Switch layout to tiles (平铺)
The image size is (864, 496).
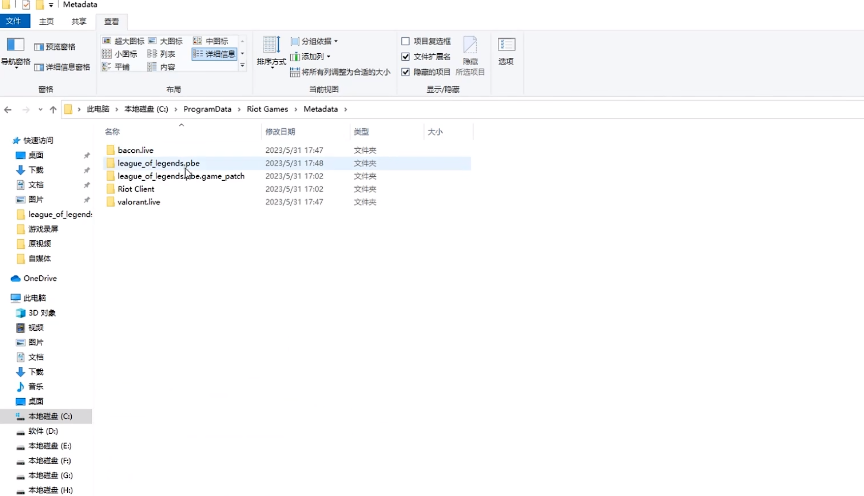(116, 67)
